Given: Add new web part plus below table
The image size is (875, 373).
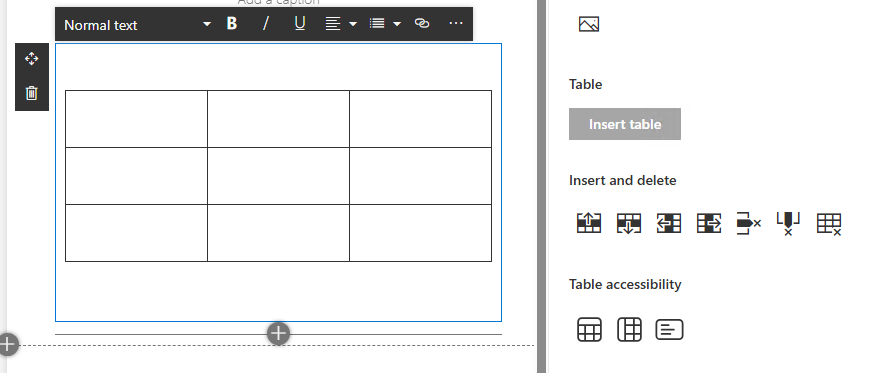Looking at the screenshot, I should point(278,334).
